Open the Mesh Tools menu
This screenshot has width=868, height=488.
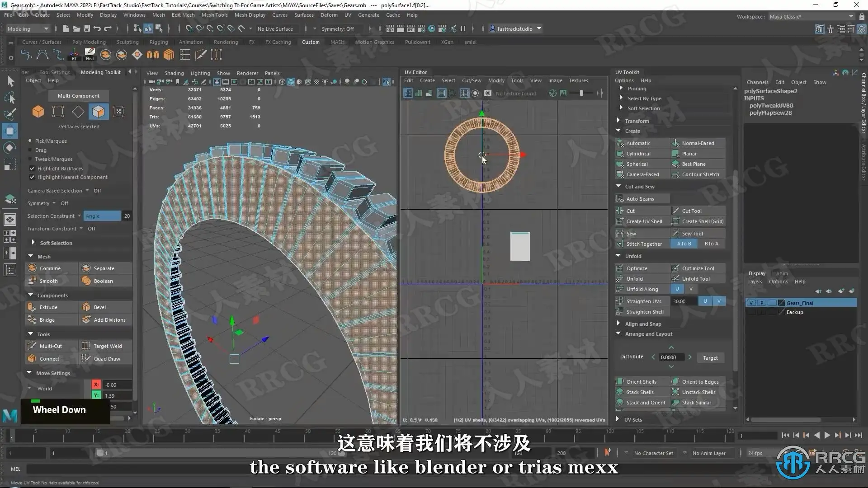coord(214,15)
